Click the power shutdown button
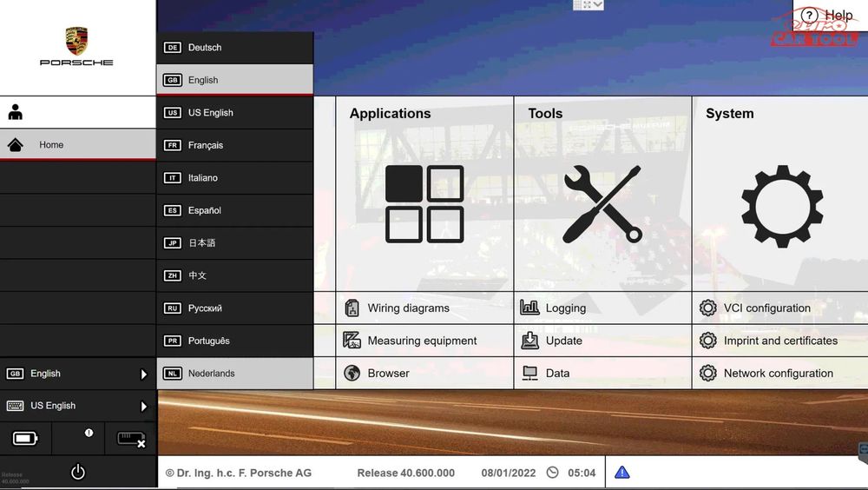 point(78,472)
